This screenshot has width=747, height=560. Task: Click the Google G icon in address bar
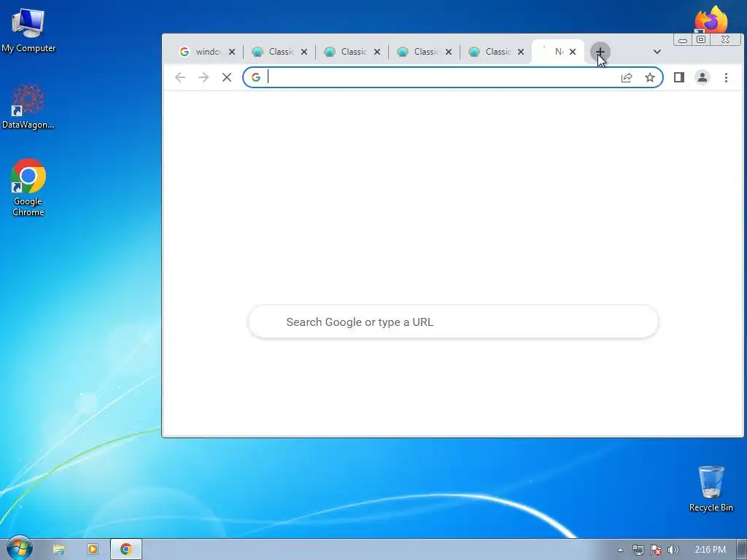coord(256,77)
